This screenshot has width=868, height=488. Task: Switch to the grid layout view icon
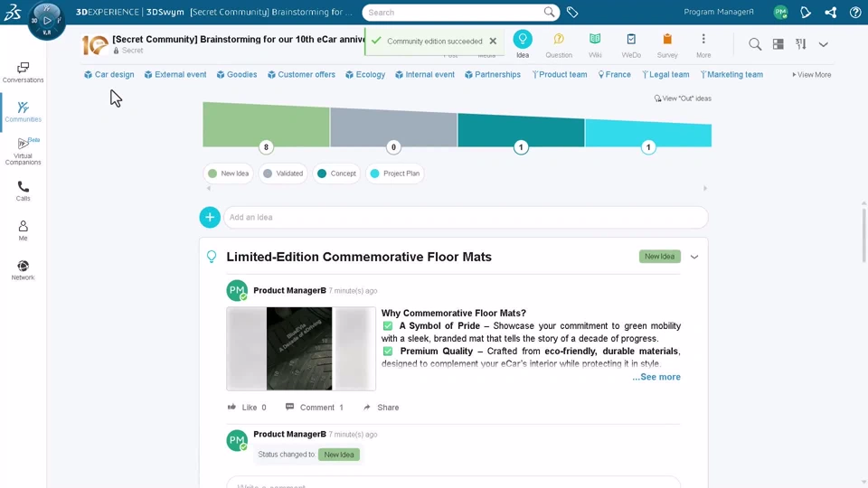[x=778, y=44]
